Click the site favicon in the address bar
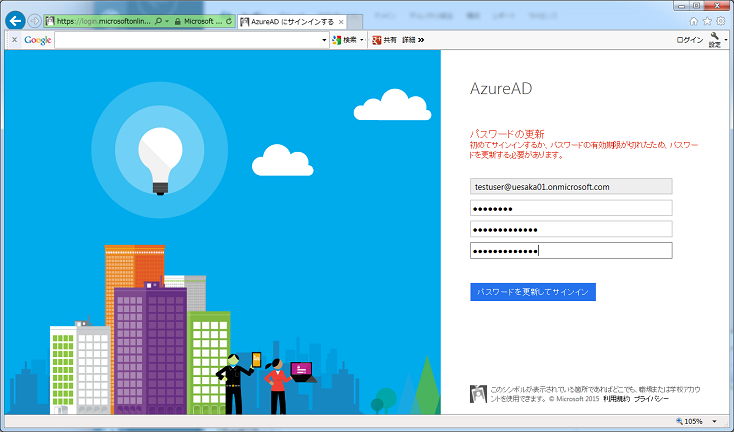This screenshot has height=432, width=734. 50,21
